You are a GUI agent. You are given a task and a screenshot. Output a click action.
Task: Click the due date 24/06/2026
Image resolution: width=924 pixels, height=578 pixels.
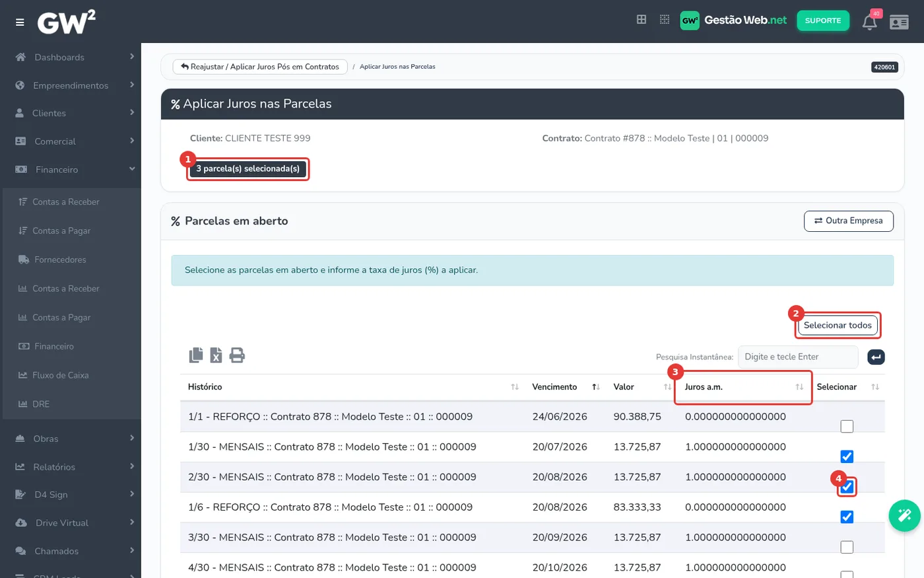click(560, 417)
